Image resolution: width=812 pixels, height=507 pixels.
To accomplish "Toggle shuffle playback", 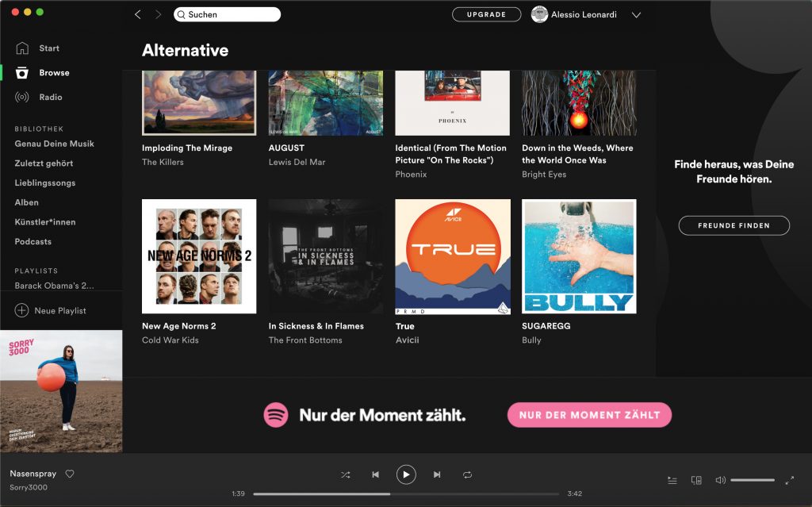I will coord(346,474).
